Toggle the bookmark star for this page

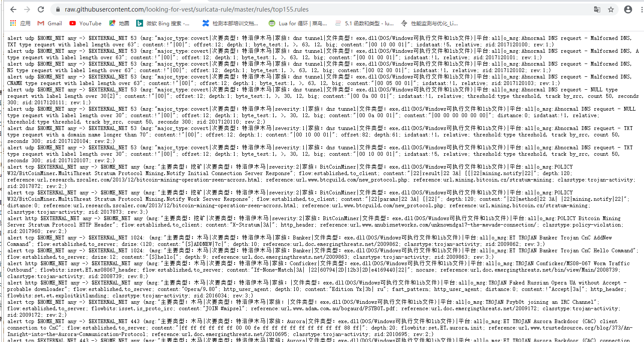pos(612,9)
